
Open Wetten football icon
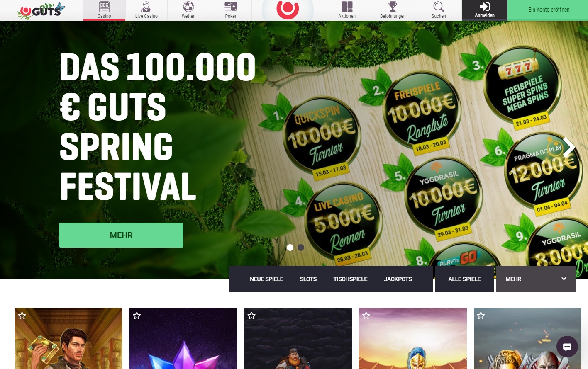click(188, 7)
